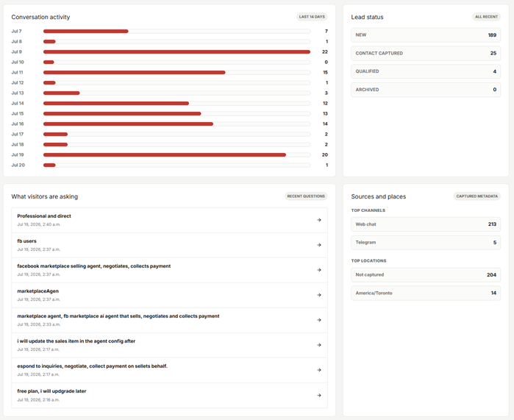Click the Web chat channel row
This screenshot has width=514, height=420.
click(x=426, y=224)
